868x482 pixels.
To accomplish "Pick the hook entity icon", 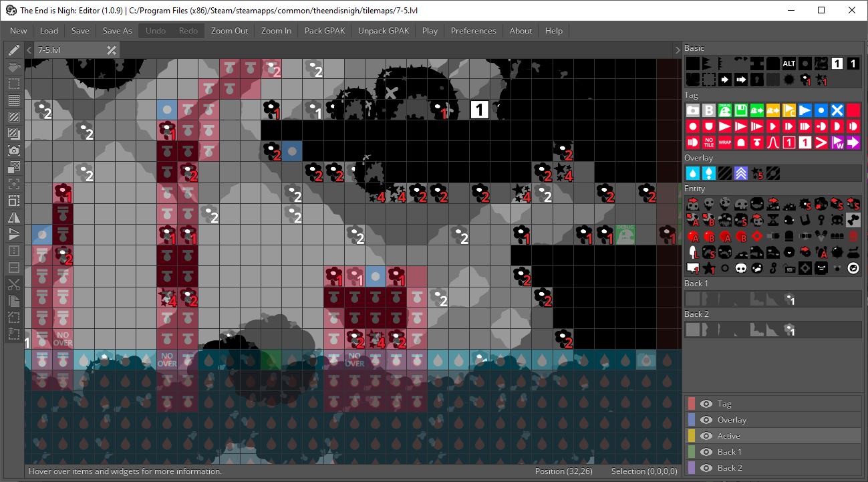I will tap(773, 268).
